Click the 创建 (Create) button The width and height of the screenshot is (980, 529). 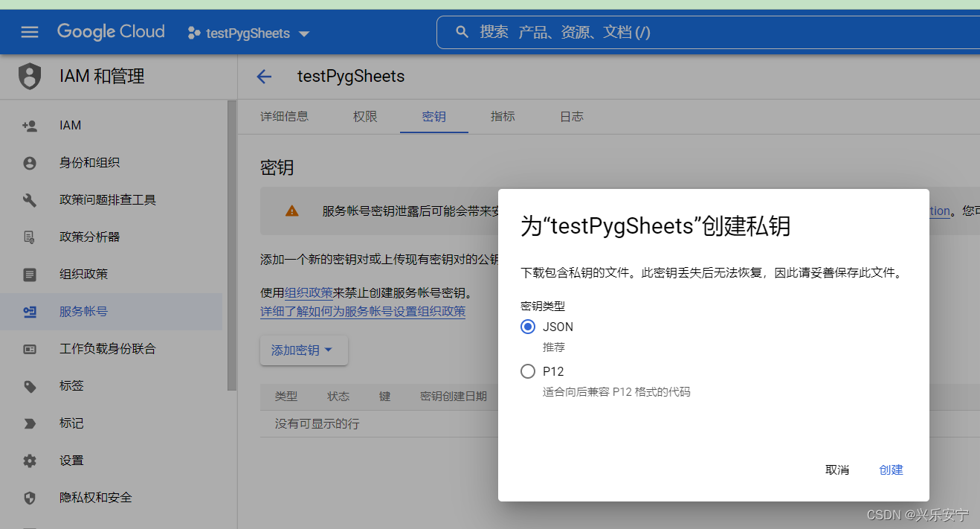pos(890,469)
